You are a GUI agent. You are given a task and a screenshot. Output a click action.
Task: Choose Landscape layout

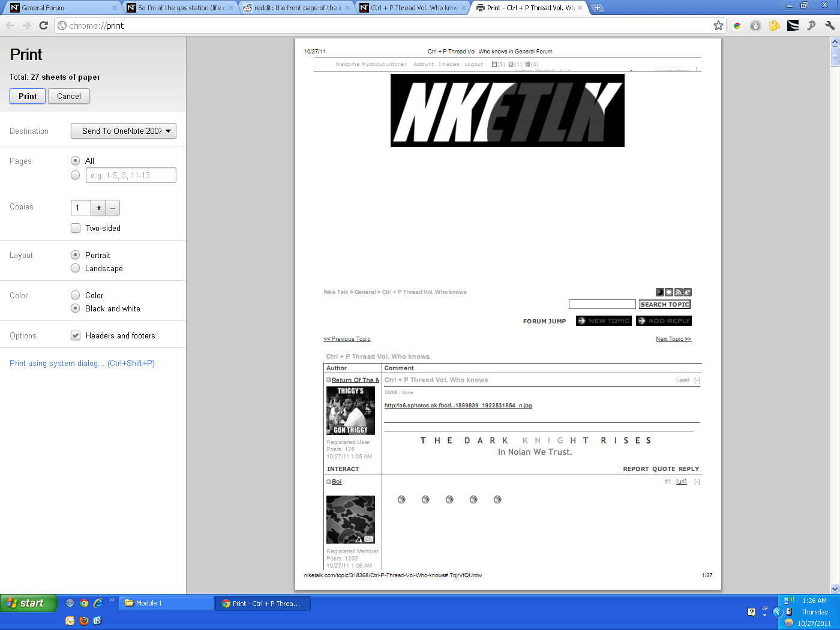75,268
